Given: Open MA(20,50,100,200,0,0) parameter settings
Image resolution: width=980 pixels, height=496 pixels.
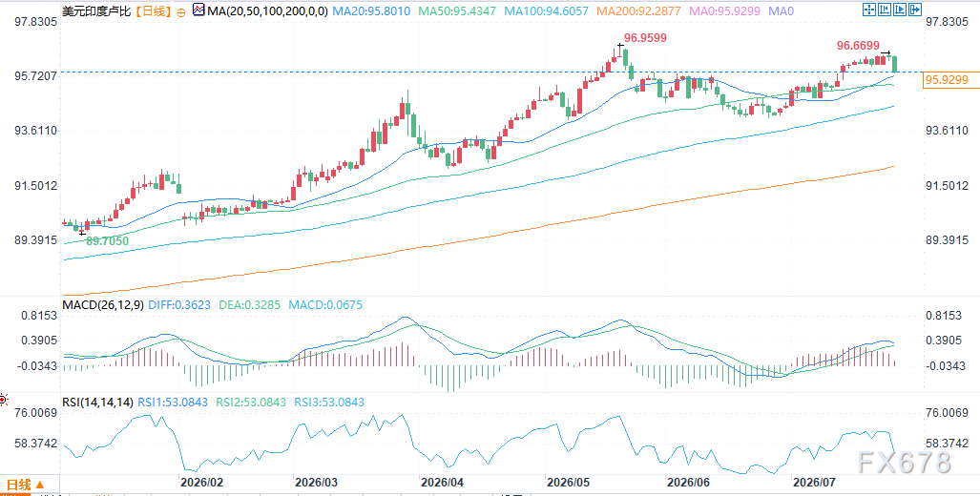Looking at the screenshot, I should [x=269, y=11].
